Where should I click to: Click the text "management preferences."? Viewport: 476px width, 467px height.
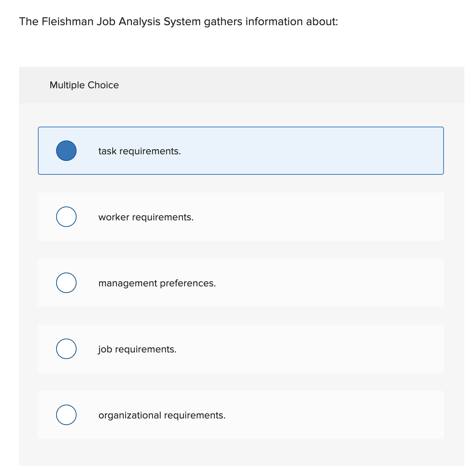pos(157,283)
